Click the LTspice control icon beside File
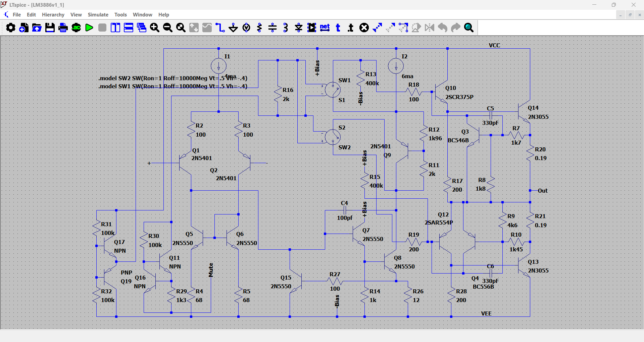644x342 pixels. [6, 15]
